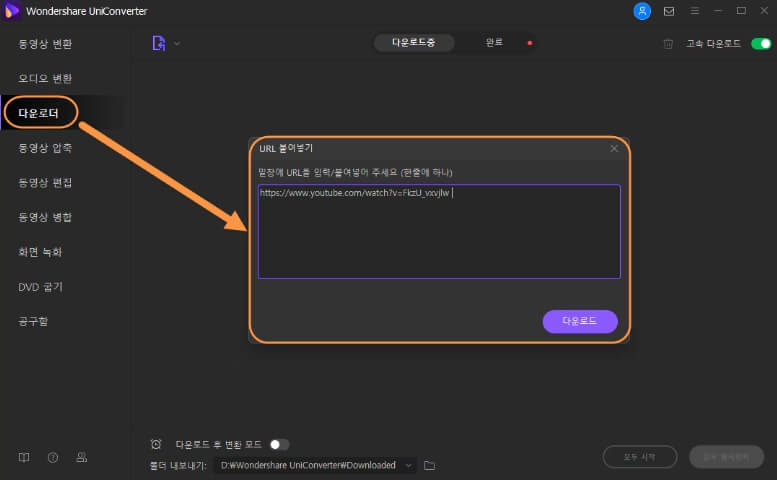Switch to the 완료 tab

point(494,43)
